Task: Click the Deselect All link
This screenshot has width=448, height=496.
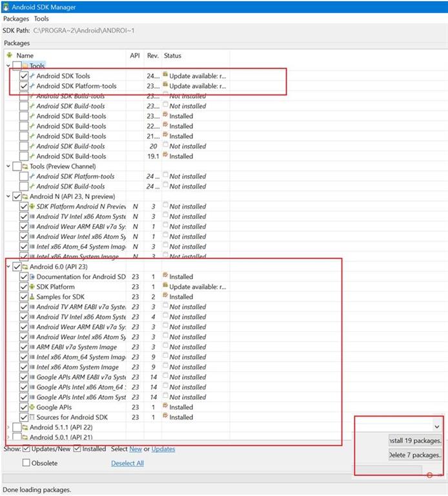Action: click(x=127, y=463)
